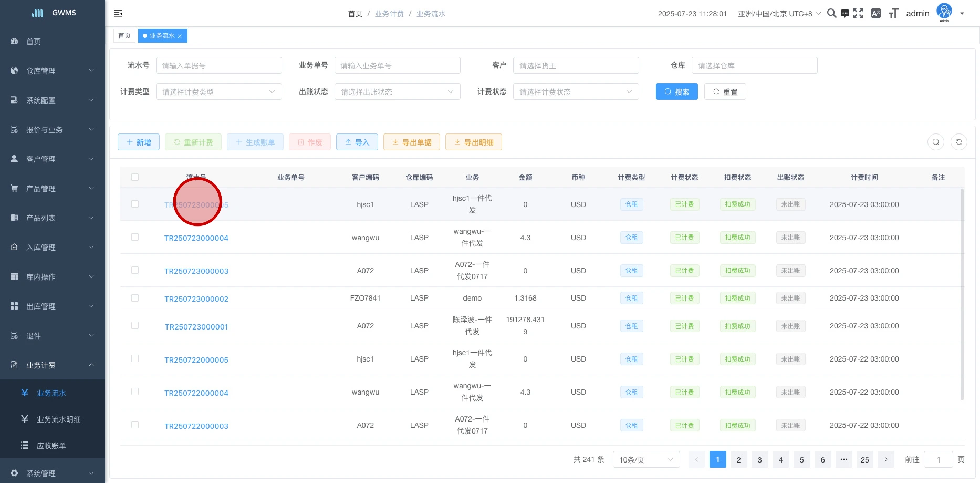Open the 10条/页 page size dropdown

pyautogui.click(x=645, y=459)
